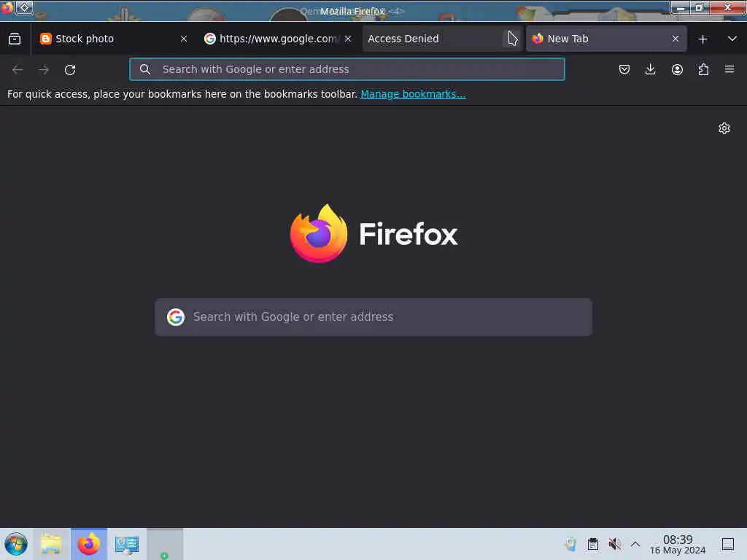Close the Stock photo tab
This screenshot has height=560, width=747.
pos(184,39)
